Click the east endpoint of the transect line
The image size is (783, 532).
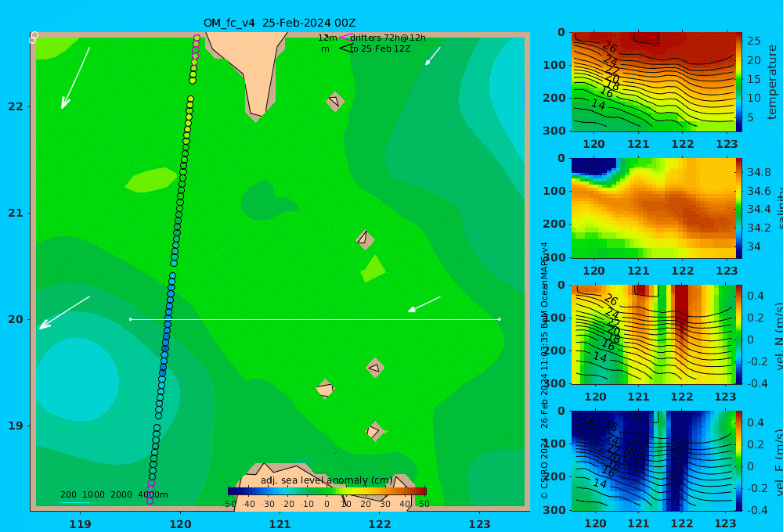(500, 319)
